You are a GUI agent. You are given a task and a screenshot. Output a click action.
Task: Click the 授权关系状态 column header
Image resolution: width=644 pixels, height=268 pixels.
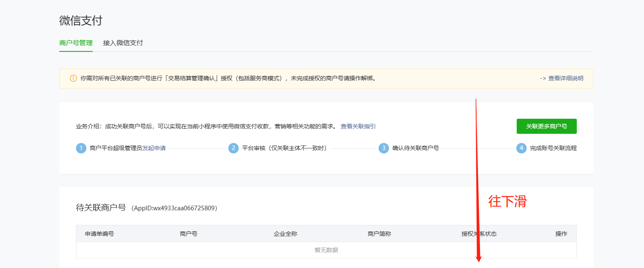tap(479, 234)
